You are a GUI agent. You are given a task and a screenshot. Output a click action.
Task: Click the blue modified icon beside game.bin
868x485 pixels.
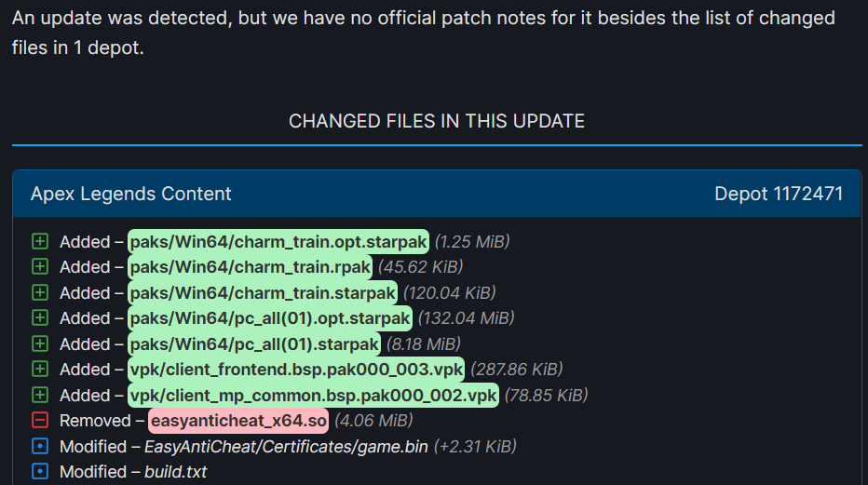39,447
